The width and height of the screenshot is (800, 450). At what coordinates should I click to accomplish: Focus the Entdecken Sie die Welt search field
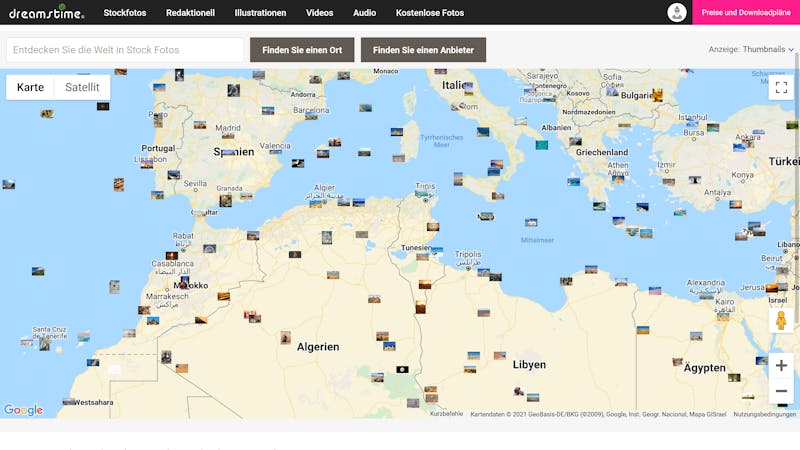pos(125,50)
